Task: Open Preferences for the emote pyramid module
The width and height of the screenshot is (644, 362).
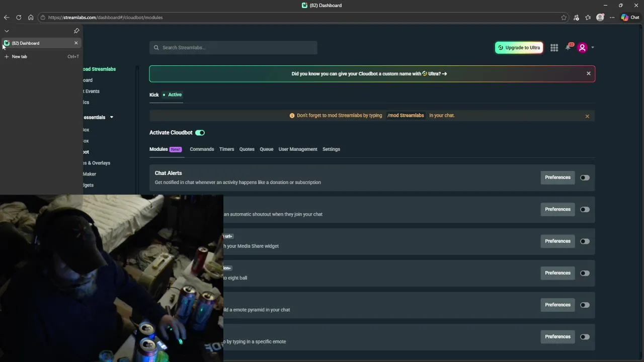Action: tap(557, 305)
